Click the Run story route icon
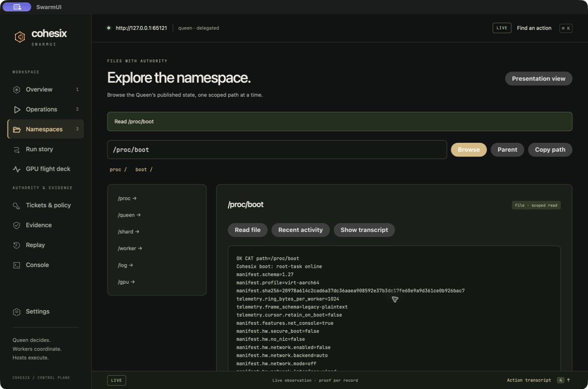 coord(17,149)
